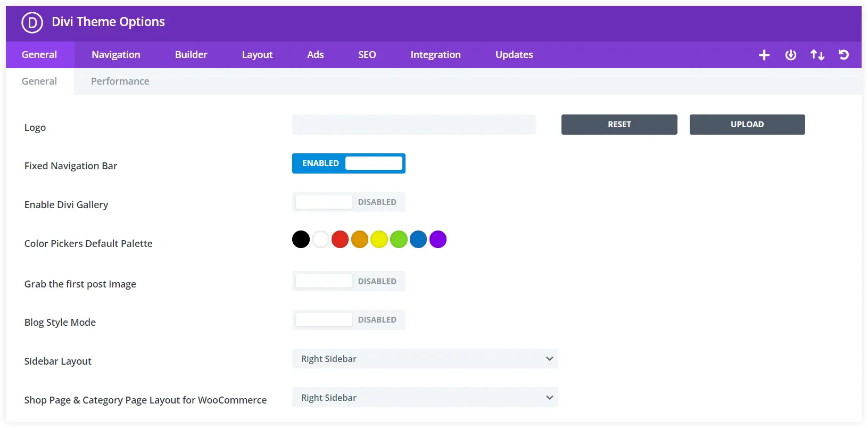The height and width of the screenshot is (428, 868).
Task: Select the SEO tab
Action: [367, 55]
